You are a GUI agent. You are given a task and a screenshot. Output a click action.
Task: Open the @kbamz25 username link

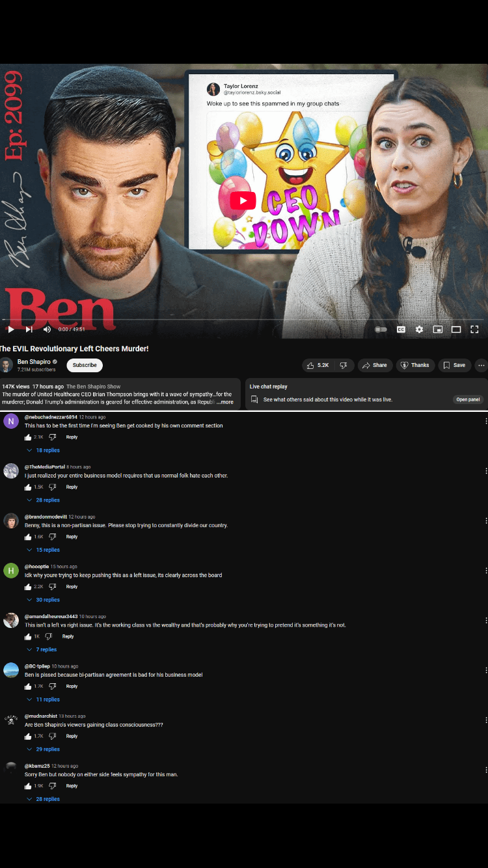[37, 766]
